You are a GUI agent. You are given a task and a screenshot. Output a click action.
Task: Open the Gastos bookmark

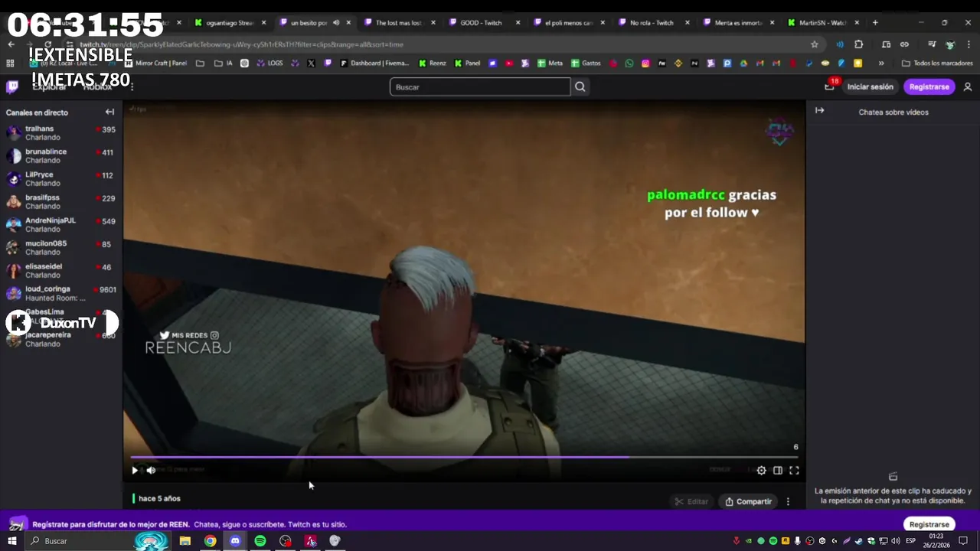(586, 64)
